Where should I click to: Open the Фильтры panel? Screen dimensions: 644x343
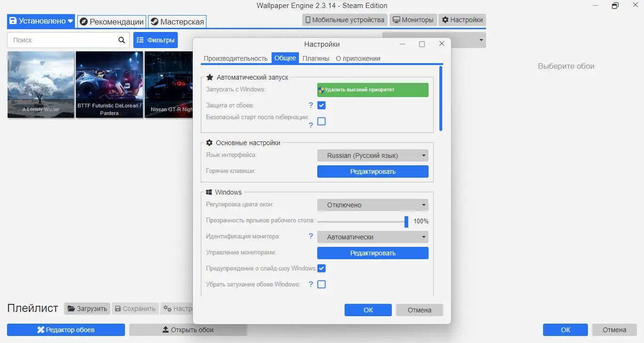pos(155,40)
